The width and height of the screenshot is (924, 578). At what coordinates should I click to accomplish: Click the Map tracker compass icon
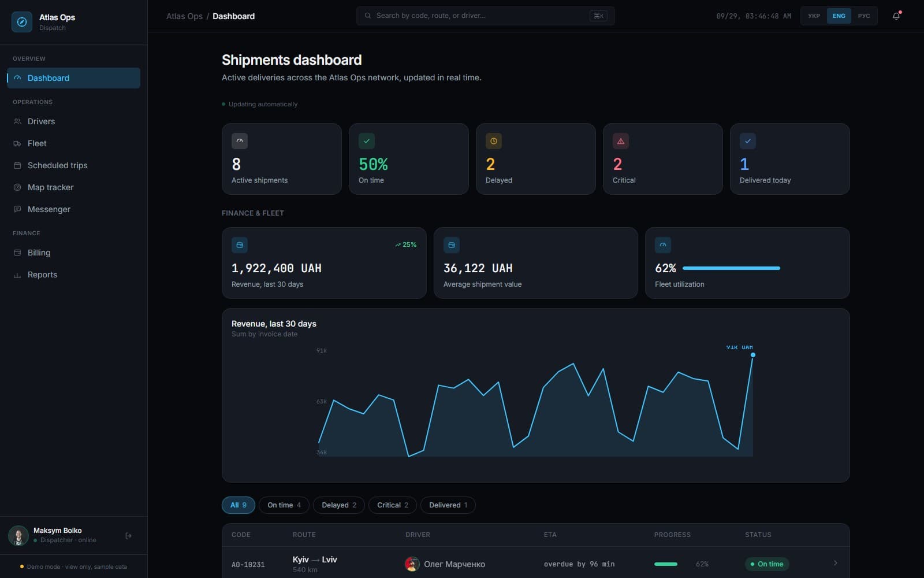click(x=17, y=187)
